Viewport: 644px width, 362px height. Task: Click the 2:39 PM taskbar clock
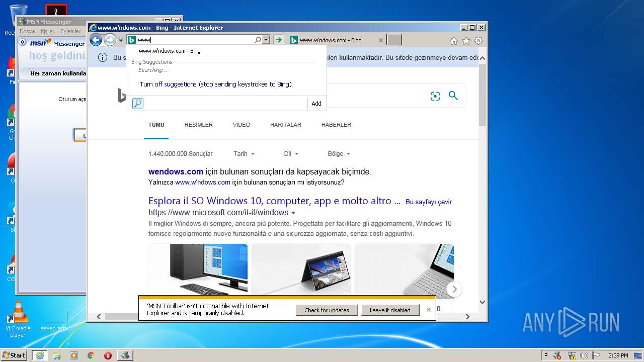click(618, 355)
